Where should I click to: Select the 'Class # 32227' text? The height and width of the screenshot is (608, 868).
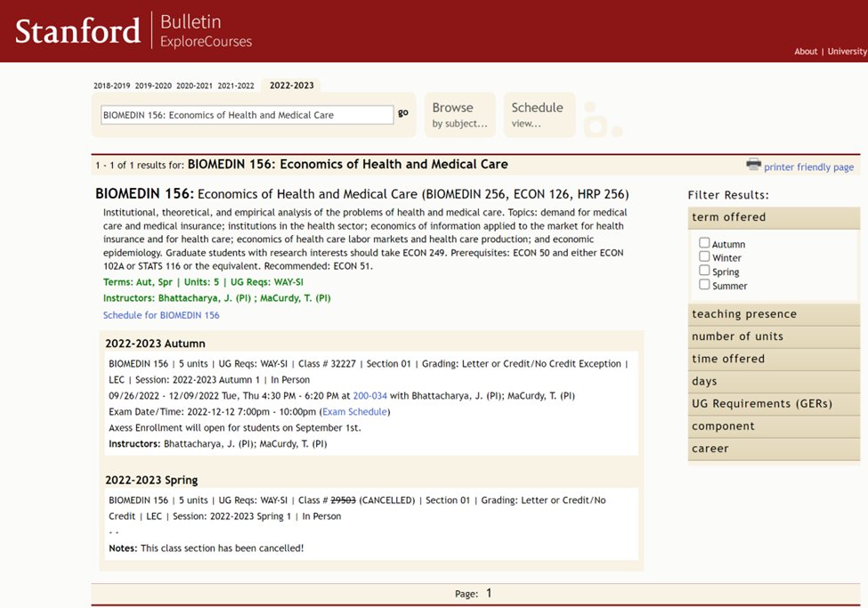(327, 364)
